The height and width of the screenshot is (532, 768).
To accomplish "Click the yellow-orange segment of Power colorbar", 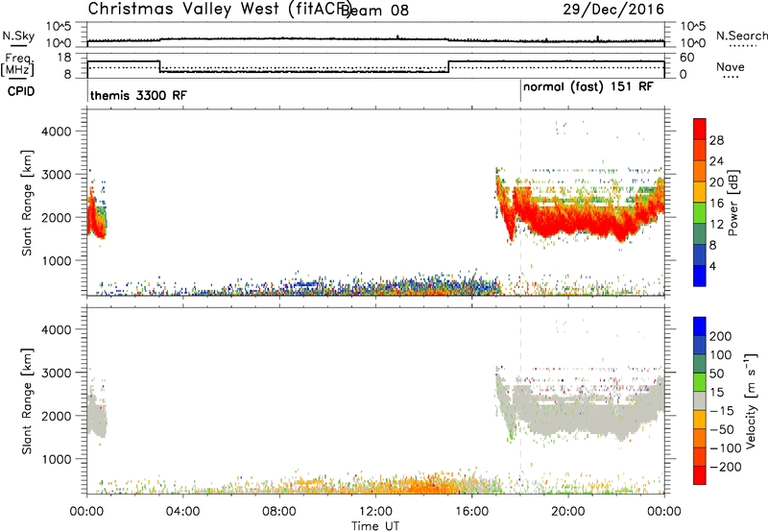I will coord(700,192).
